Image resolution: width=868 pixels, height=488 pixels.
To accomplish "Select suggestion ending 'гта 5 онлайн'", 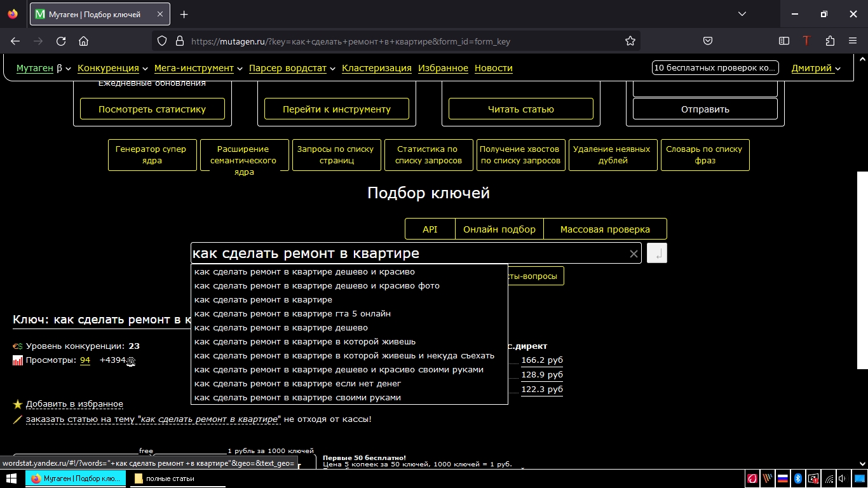I will [x=349, y=314].
